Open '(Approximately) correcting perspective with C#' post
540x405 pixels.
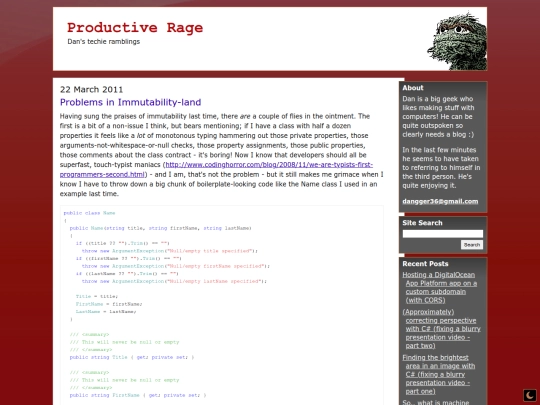(442, 329)
